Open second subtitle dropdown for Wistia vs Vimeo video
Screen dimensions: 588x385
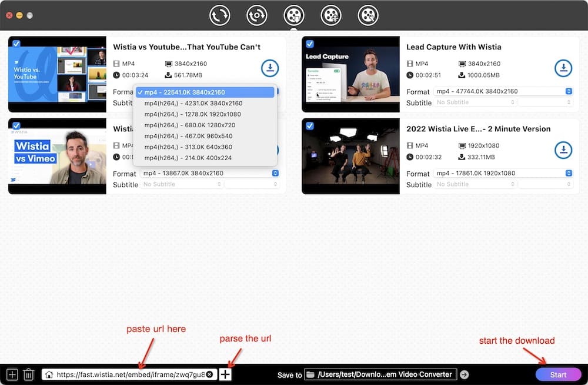point(252,184)
